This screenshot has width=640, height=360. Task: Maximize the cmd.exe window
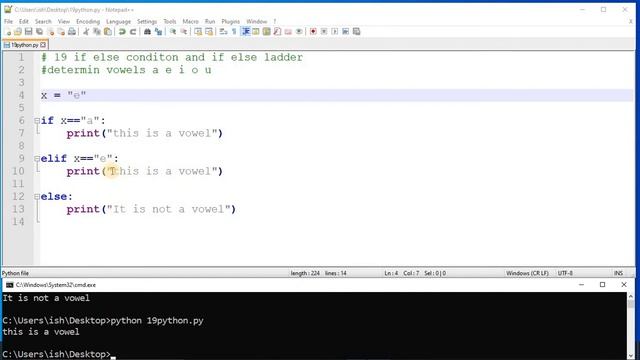[602, 285]
